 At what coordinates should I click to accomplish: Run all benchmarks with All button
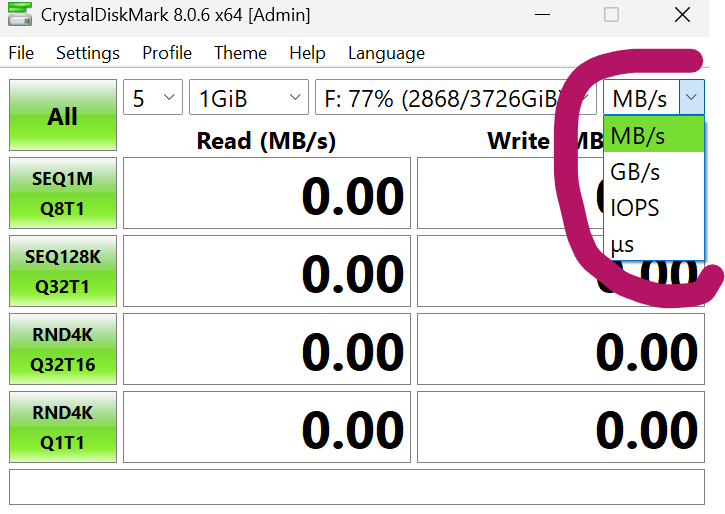pos(63,115)
